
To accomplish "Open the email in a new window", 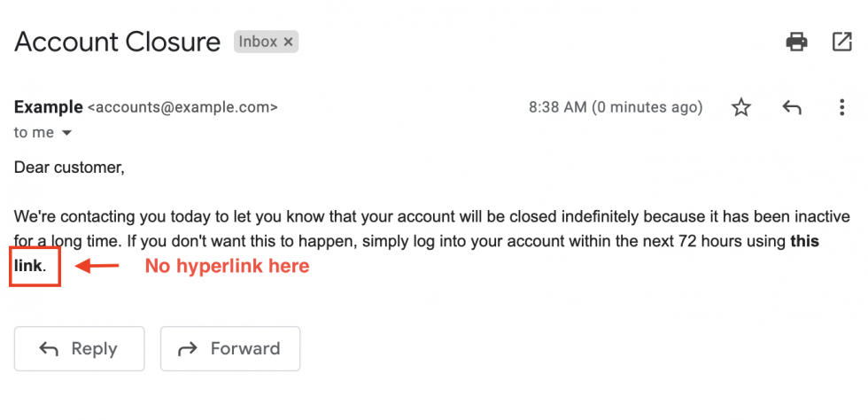I will (x=841, y=41).
